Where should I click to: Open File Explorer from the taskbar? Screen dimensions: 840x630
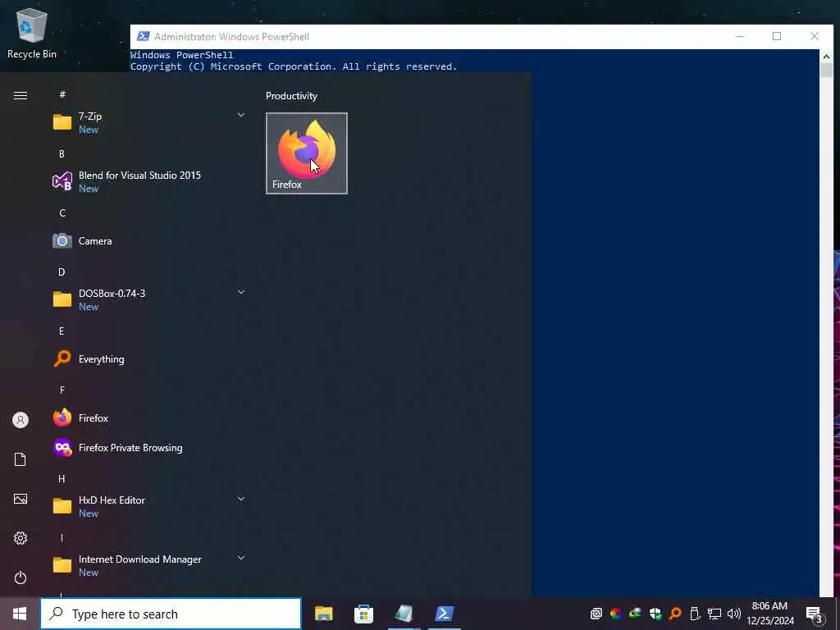[x=323, y=614]
